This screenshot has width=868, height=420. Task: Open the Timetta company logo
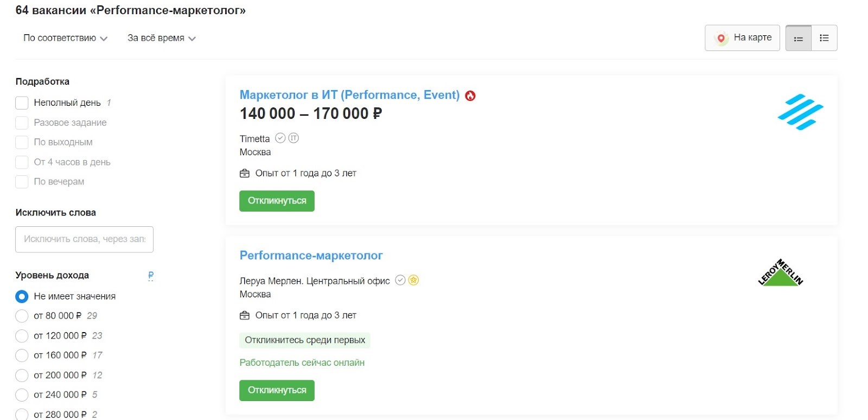point(800,112)
